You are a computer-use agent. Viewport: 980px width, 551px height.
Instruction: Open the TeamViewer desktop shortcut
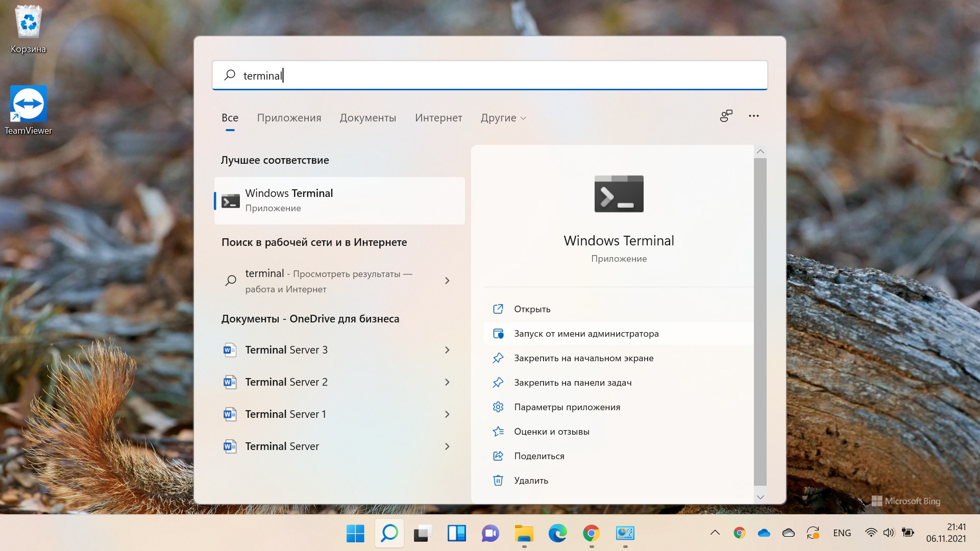click(x=29, y=110)
